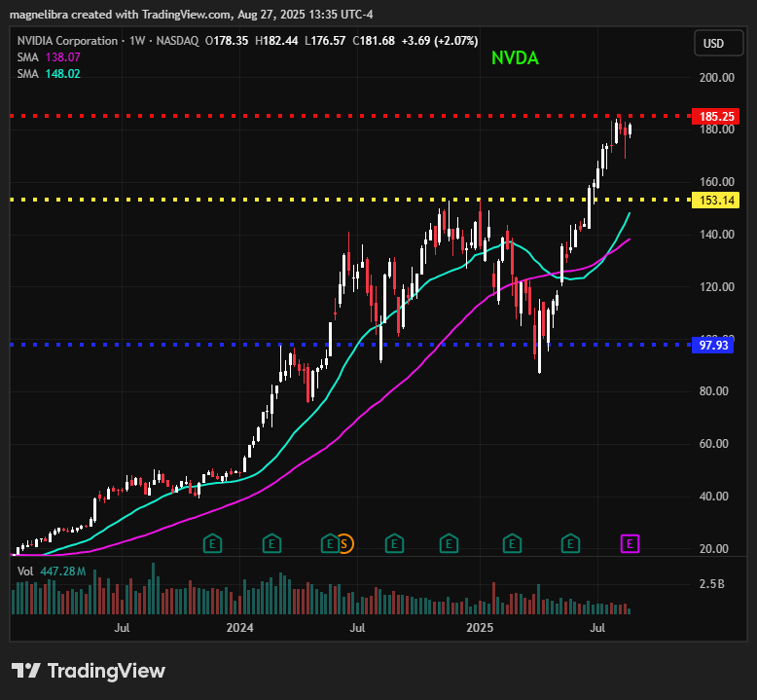
Task: Click the 80.00 price axis label
Action: [713, 391]
